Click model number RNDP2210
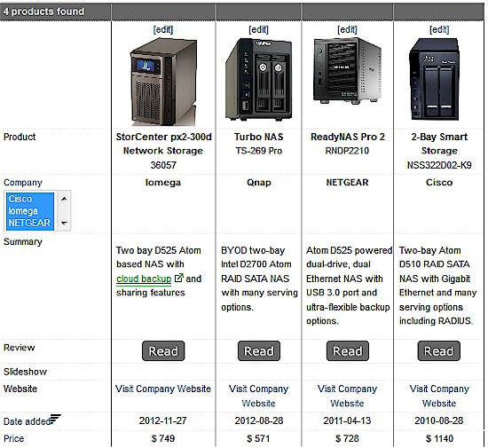The width and height of the screenshot is (488, 448). 347,151
